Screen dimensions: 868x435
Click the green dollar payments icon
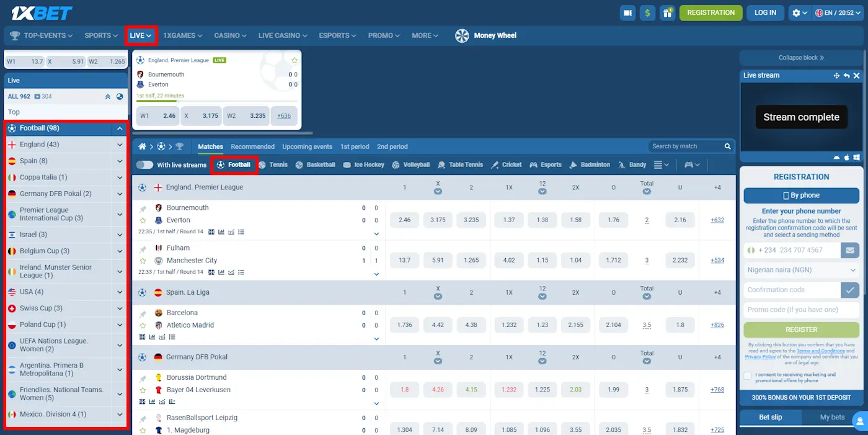click(x=647, y=12)
